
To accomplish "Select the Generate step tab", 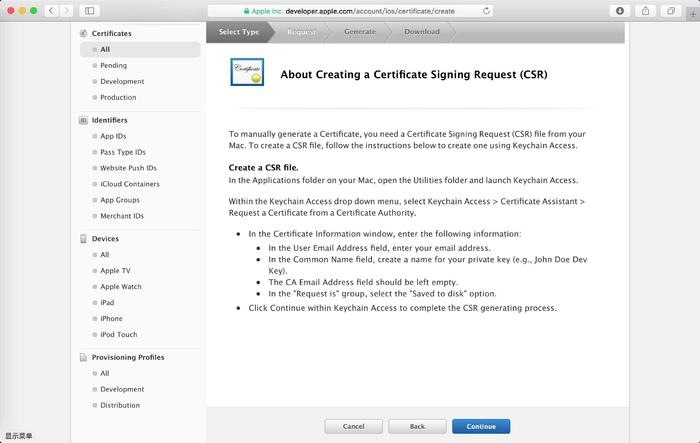I will (x=360, y=32).
